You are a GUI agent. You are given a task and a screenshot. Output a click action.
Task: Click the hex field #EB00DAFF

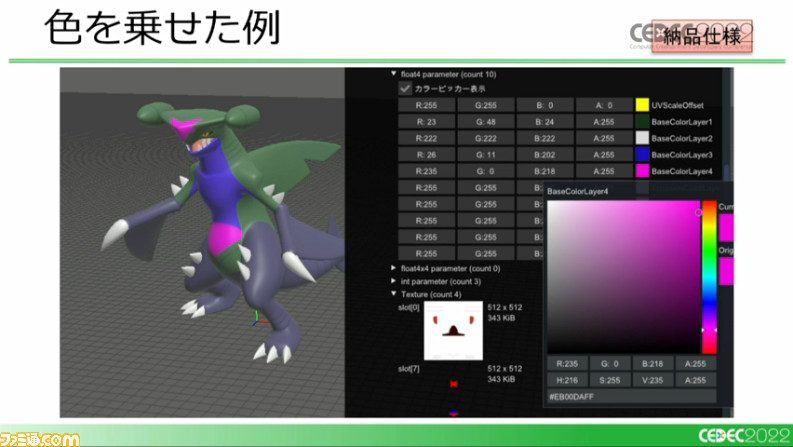click(x=632, y=397)
